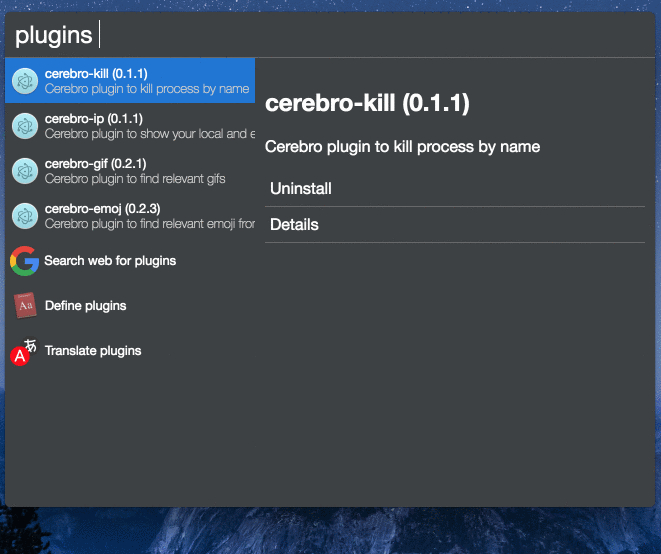Click the cerebro-kill (0.1.1) preview heading
Screen dimensions: 661x554
[x=367, y=103]
